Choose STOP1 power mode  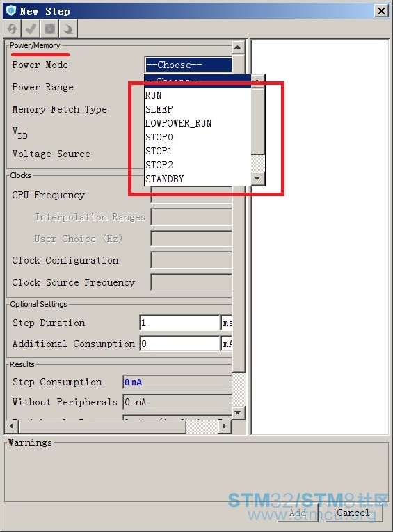198,151
